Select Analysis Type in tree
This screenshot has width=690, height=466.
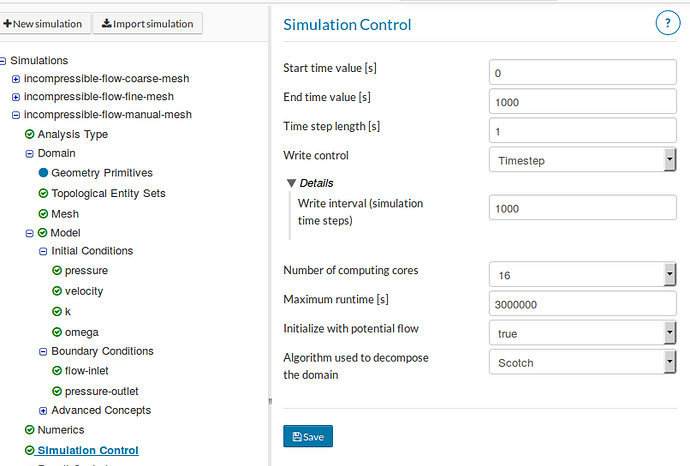coord(73,134)
